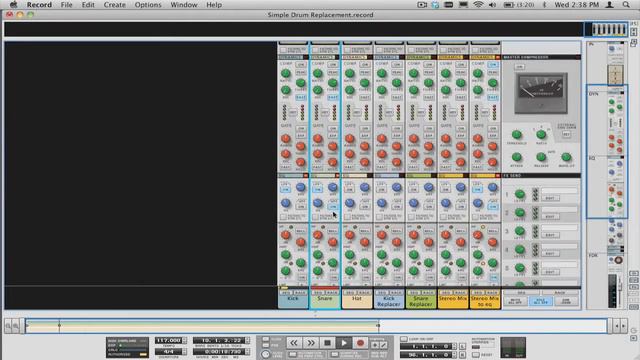Open the Options menu
Viewport: 640px width, 360px height.
pos(148,5)
